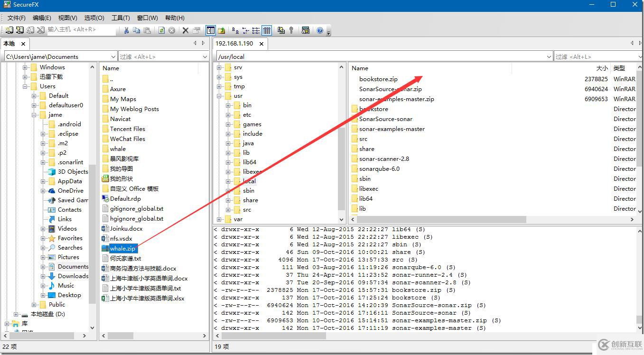Viewport: 644px width, 355px height.
Task: Click the Refresh toolbar icon
Action: [161, 30]
